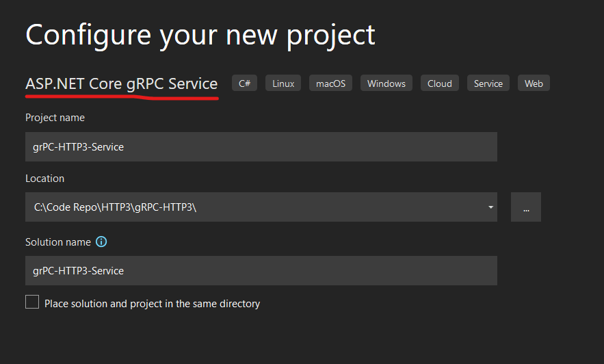Image resolution: width=604 pixels, height=364 pixels.
Task: Click the Project name label
Action: (x=55, y=118)
